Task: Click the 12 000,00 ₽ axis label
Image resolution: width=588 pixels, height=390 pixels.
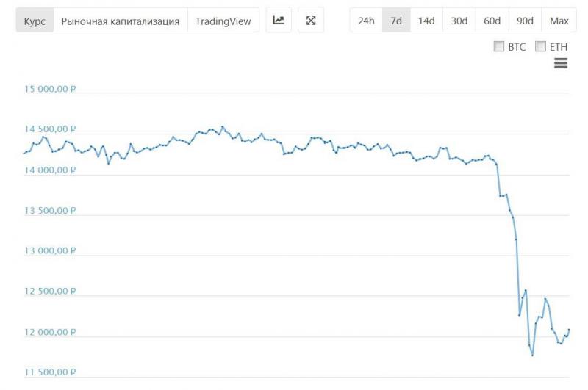Action: pyautogui.click(x=51, y=332)
